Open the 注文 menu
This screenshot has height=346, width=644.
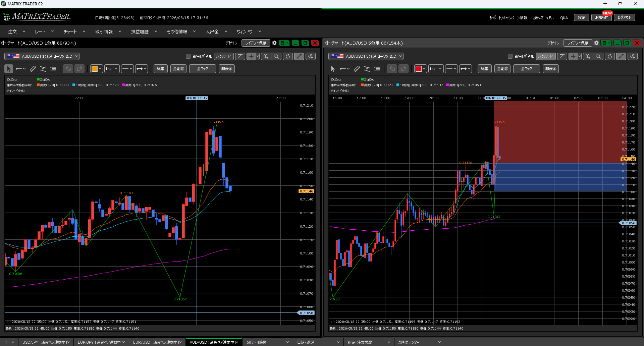(x=16, y=32)
